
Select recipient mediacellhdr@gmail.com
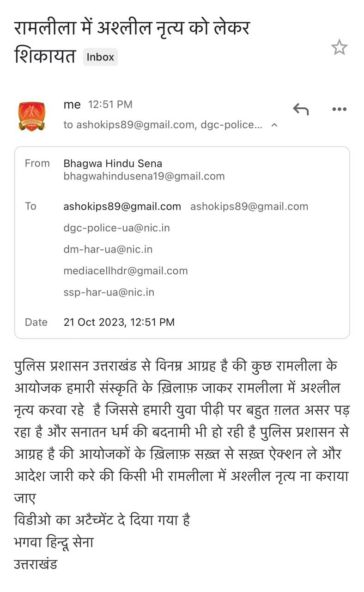(126, 271)
